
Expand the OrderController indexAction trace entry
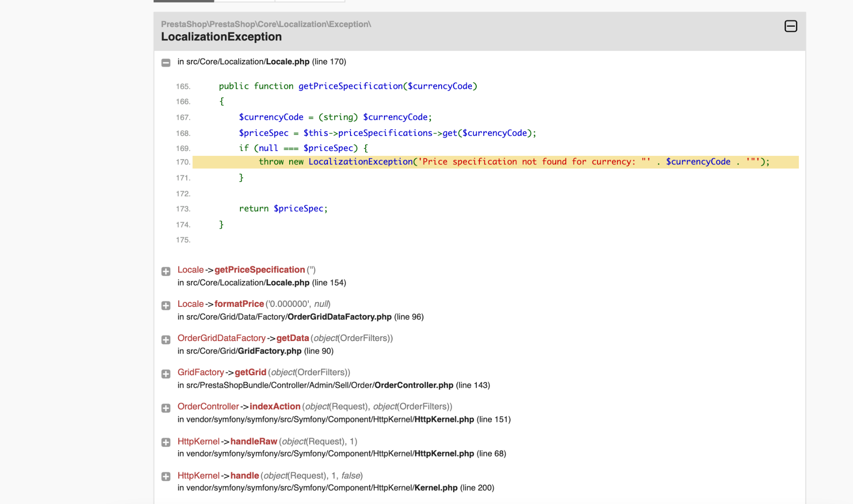coord(166,408)
